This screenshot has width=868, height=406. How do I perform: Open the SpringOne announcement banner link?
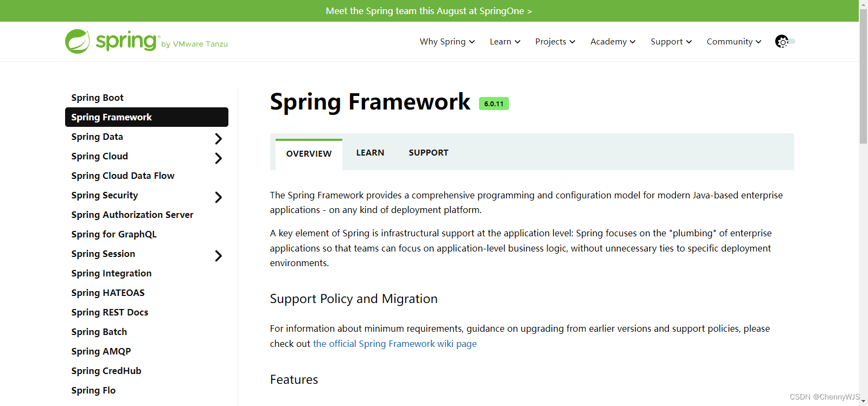coord(429,11)
